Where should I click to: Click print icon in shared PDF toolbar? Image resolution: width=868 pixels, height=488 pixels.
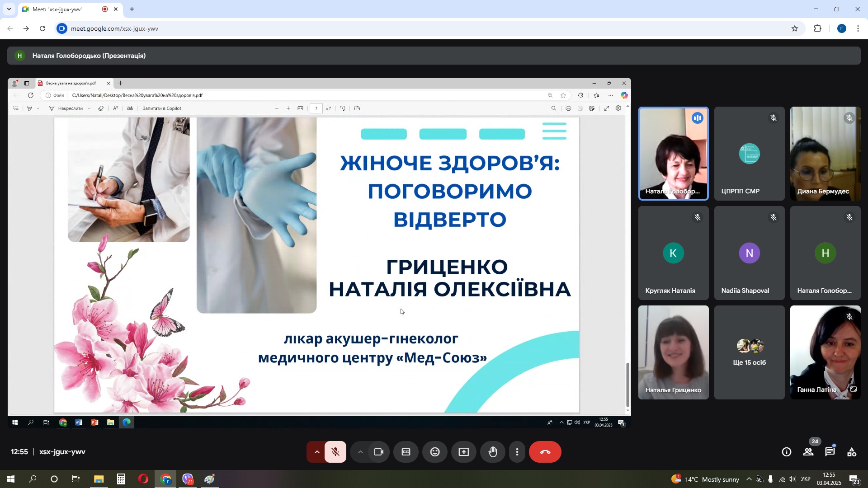pos(568,108)
